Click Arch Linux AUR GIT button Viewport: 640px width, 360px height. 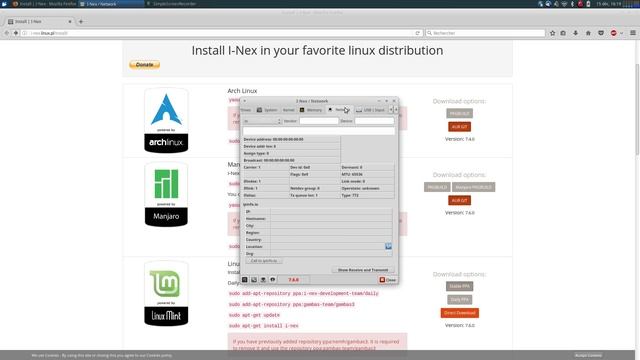click(x=459, y=127)
